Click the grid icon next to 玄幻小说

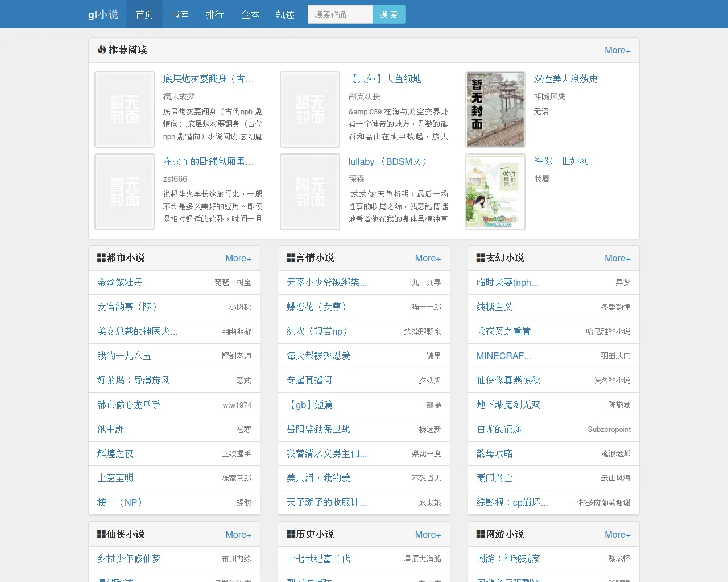click(481, 258)
